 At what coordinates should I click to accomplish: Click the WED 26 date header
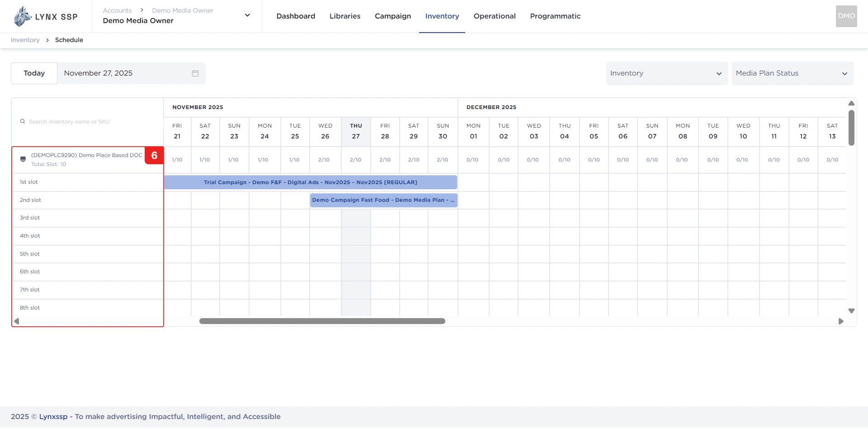pyautogui.click(x=325, y=131)
